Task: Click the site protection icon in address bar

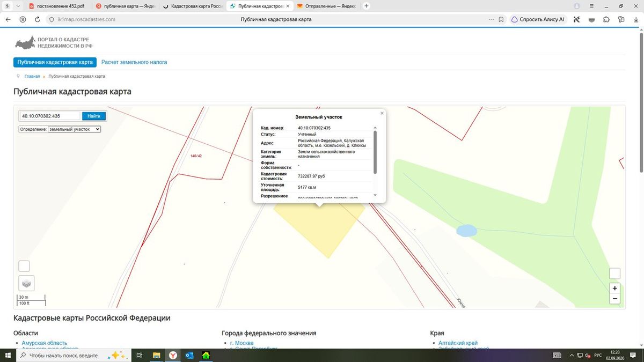Action: click(52, 19)
